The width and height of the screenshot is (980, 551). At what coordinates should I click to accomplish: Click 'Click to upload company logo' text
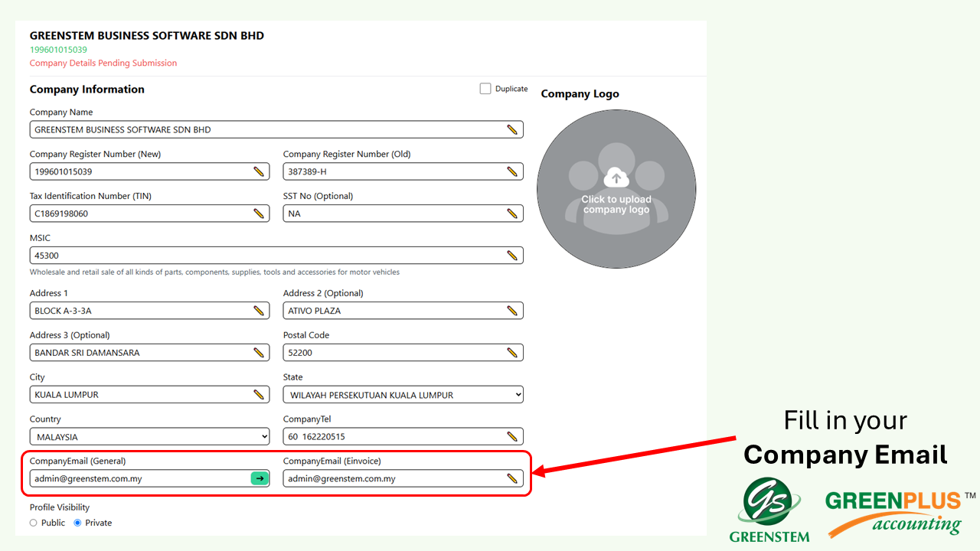pos(616,204)
